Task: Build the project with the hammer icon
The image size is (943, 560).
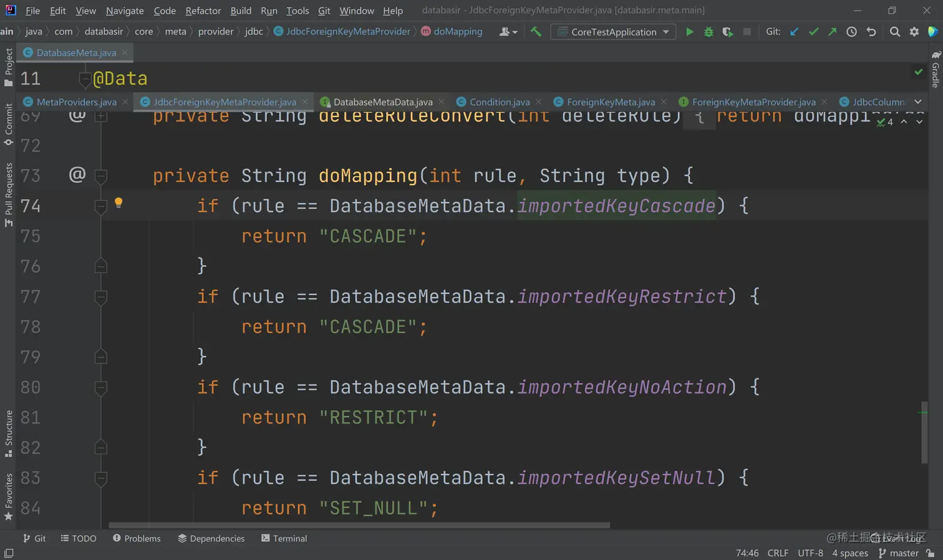Action: pos(536,31)
